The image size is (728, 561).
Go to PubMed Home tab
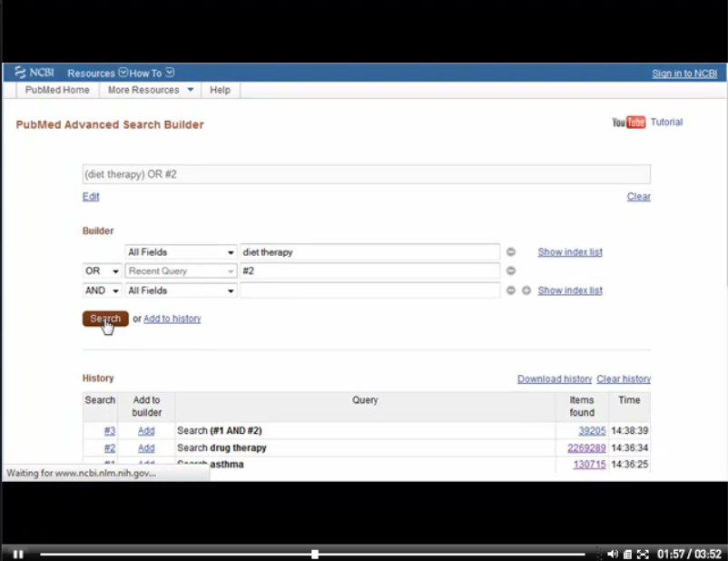(x=57, y=90)
